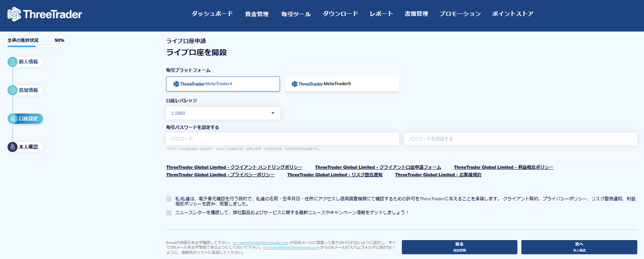Click the ThreeTrader logo in header
The height and width of the screenshot is (259, 644).
click(45, 15)
